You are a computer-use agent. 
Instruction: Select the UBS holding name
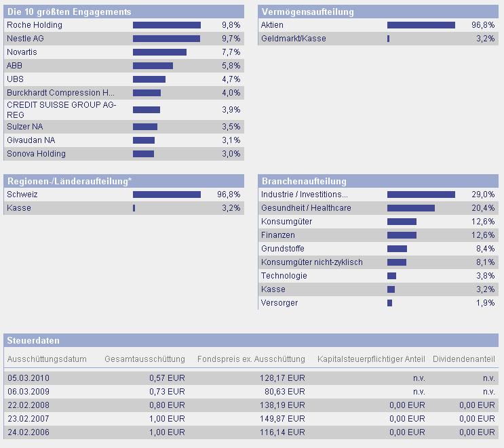[x=15, y=79]
